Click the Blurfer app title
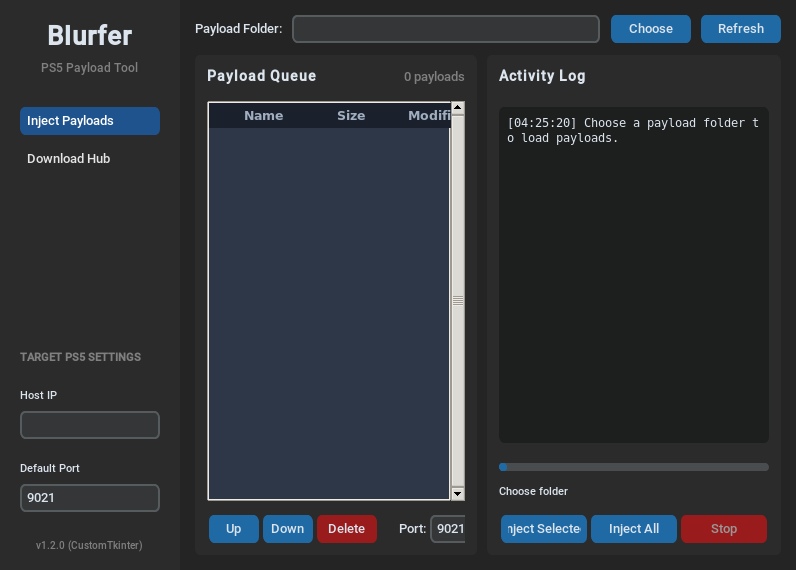Viewport: 796px width, 570px height. click(90, 36)
